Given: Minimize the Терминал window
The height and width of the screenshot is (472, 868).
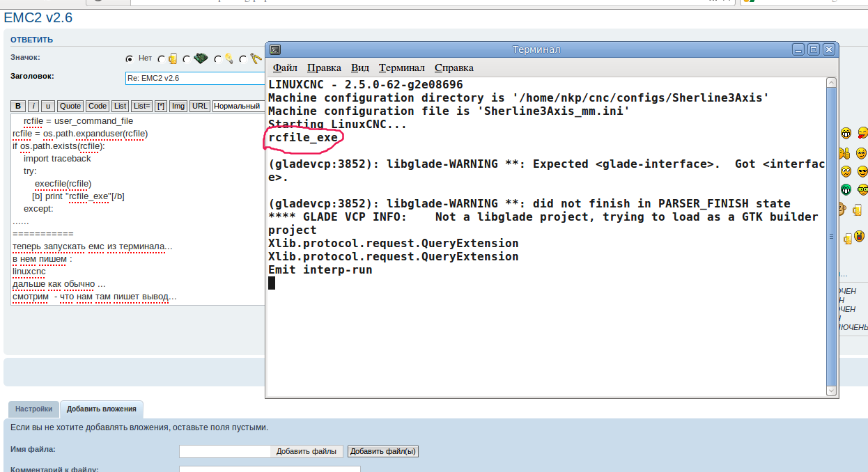Looking at the screenshot, I should (x=798, y=49).
